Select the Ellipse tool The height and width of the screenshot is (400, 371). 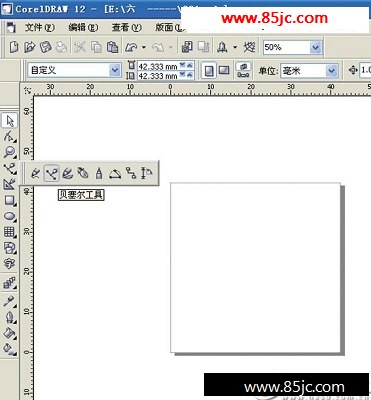tap(10, 217)
